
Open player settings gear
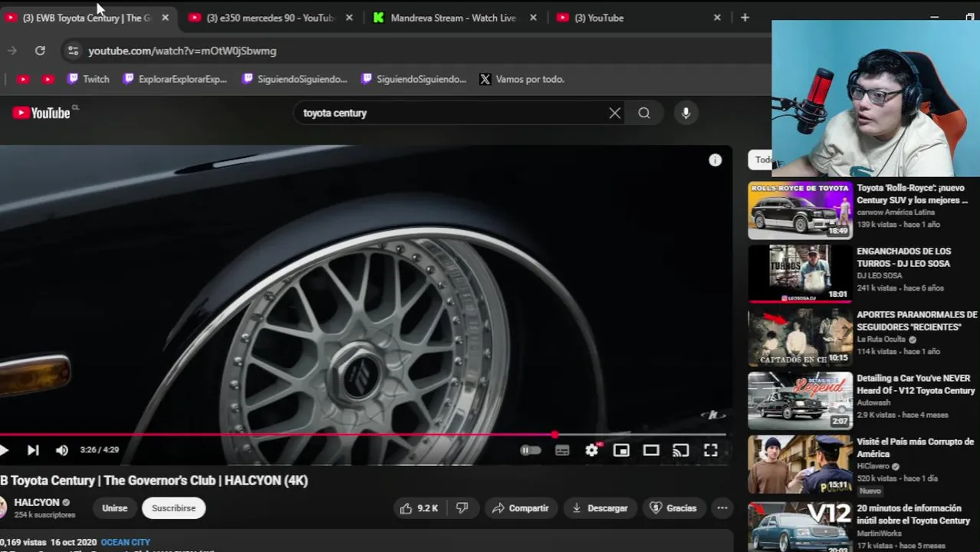(592, 450)
